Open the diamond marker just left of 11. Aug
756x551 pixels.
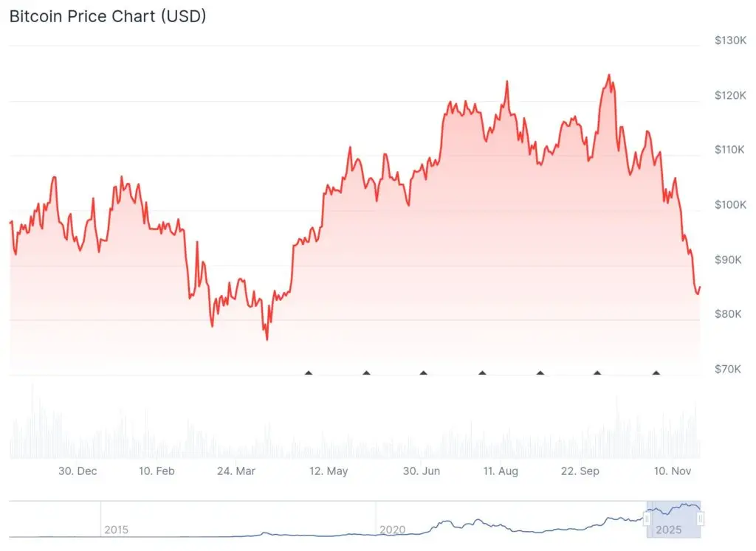click(482, 372)
